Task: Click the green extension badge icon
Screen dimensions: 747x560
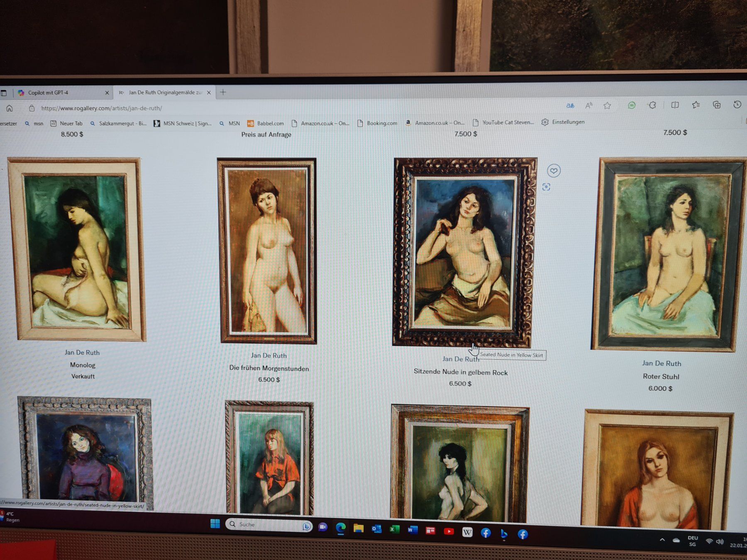Action: [x=632, y=105]
